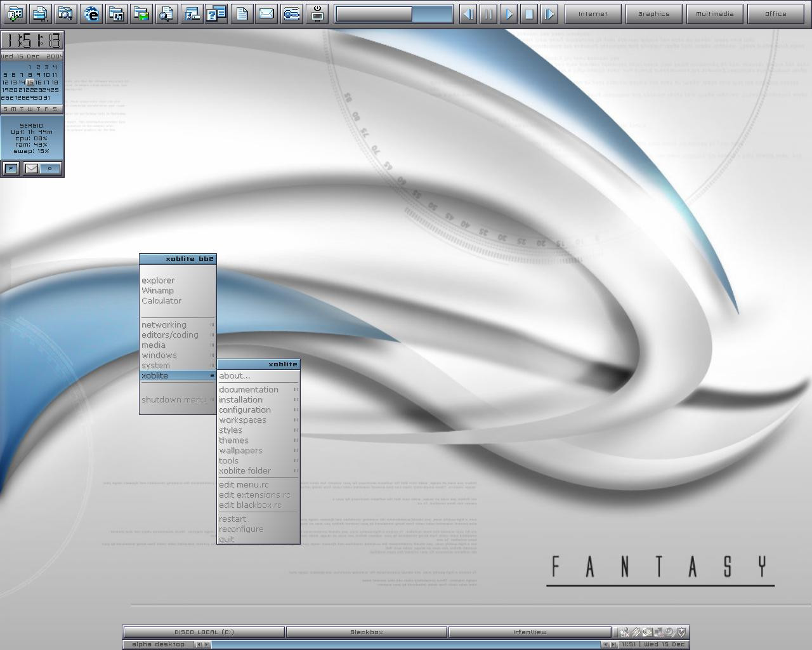Expand the networking submenu
The image size is (812, 650).
pyautogui.click(x=178, y=325)
